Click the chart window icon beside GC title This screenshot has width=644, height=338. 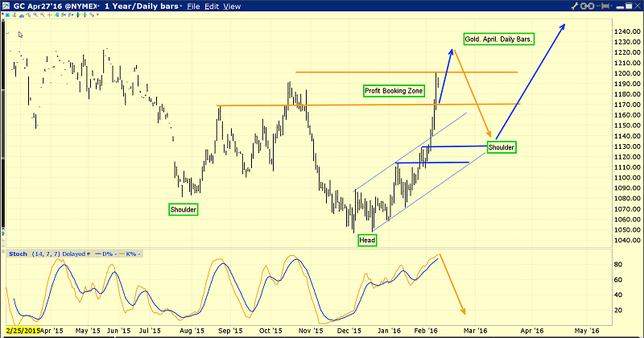[x=6, y=6]
